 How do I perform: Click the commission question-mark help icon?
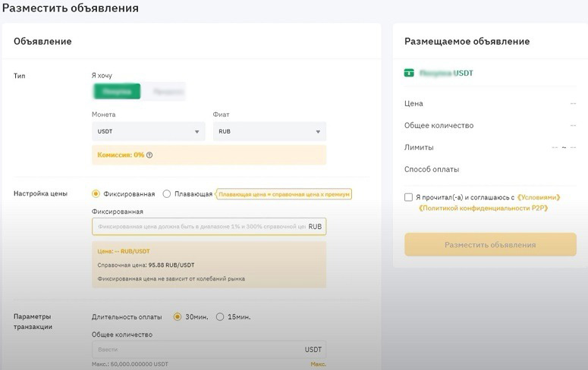(149, 155)
